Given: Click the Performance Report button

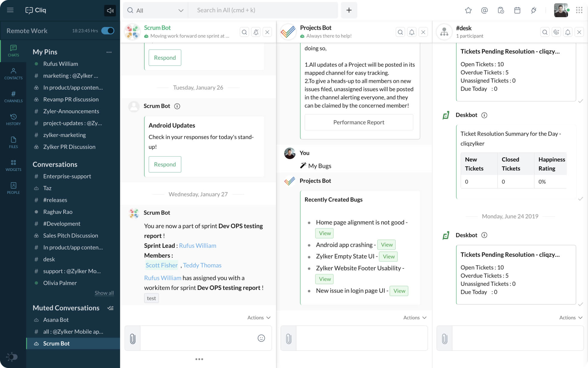Looking at the screenshot, I should tap(359, 122).
